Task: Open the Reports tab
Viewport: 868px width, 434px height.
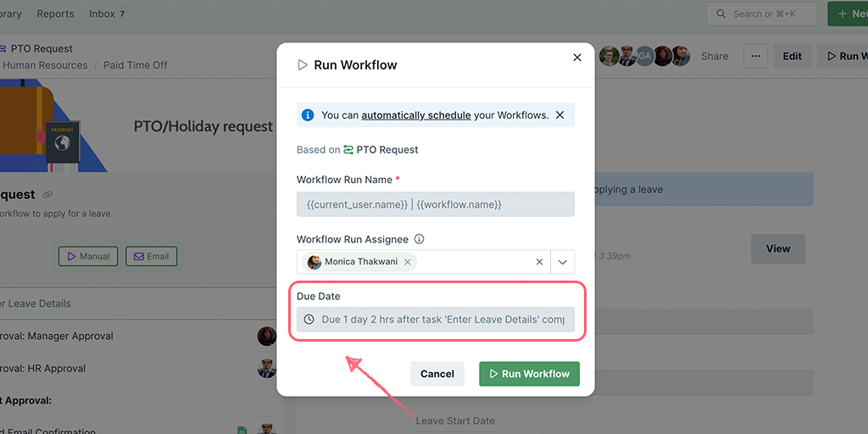Action: 56,14
